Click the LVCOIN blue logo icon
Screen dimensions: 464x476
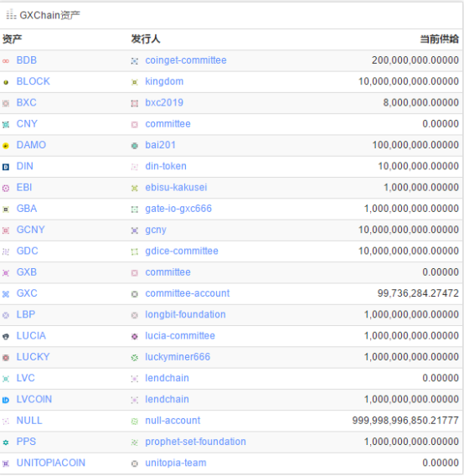point(6,400)
